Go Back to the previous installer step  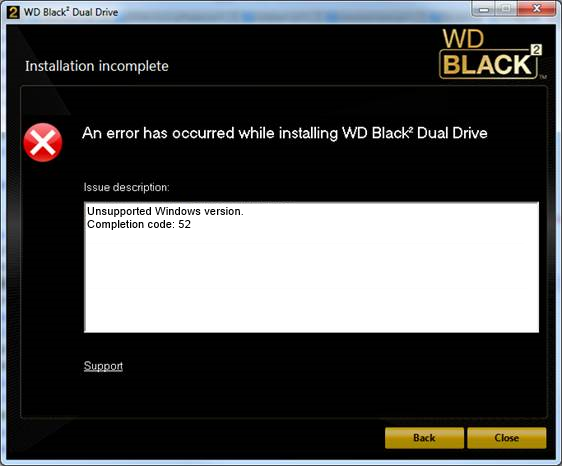point(424,438)
